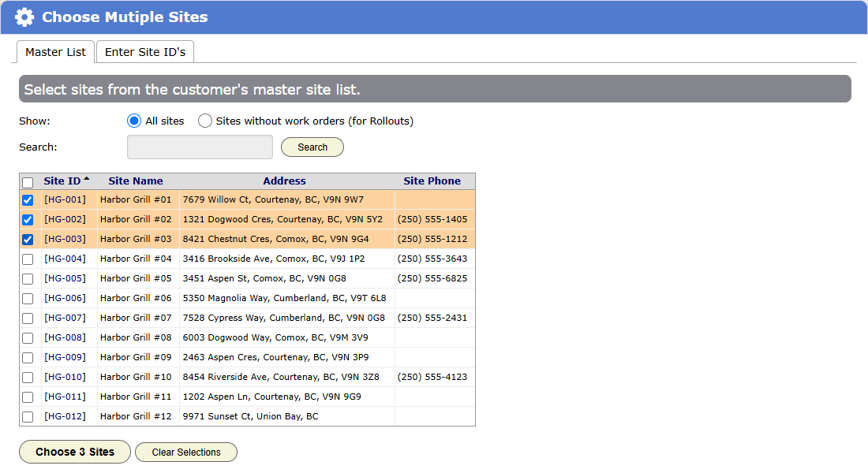Click the [HG-007] site ID
Viewport: 868px width, 473px height.
(65, 318)
